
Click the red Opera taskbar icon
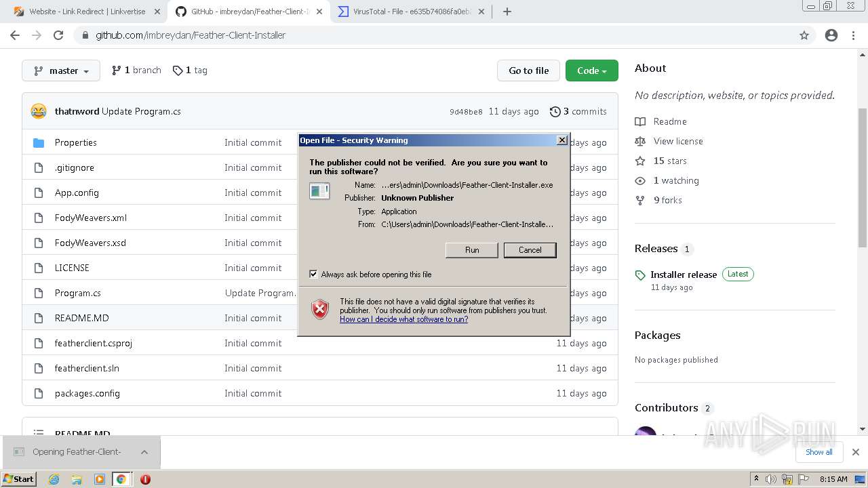coord(145,479)
